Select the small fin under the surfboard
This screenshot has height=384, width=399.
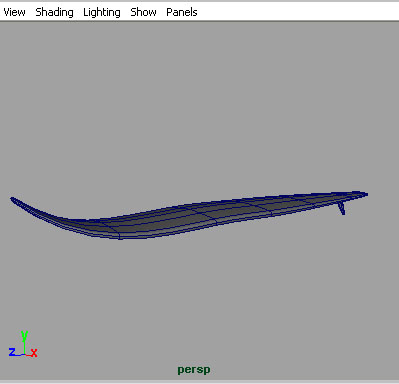pyautogui.click(x=341, y=208)
